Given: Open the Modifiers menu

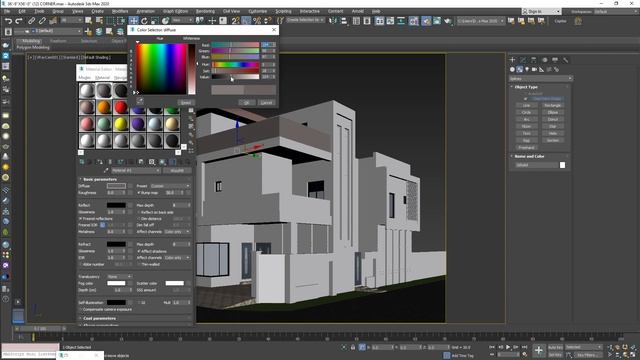Looking at the screenshot, I should point(120,11).
